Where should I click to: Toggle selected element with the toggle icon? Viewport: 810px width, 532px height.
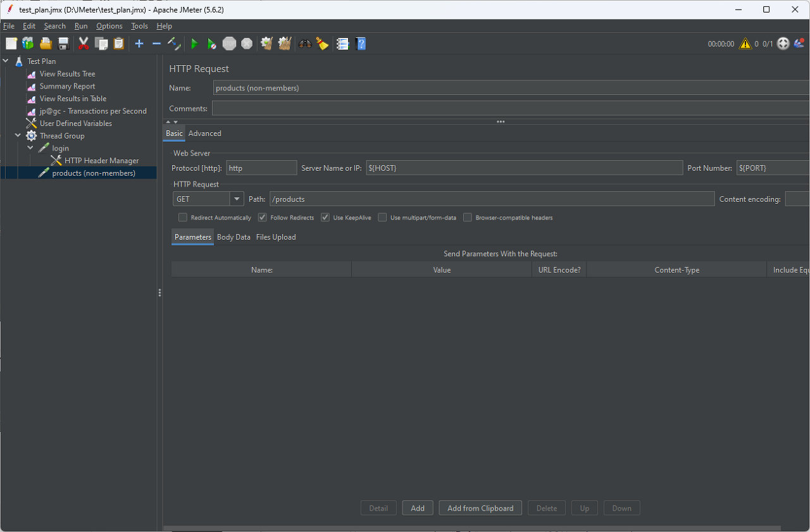(174, 44)
